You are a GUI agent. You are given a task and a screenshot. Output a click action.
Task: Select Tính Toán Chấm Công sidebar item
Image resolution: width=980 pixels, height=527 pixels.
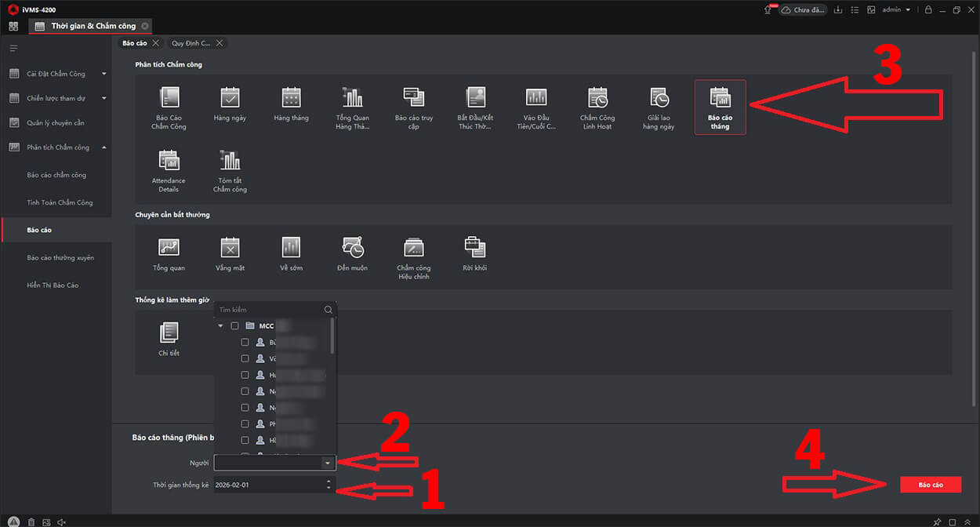60,202
